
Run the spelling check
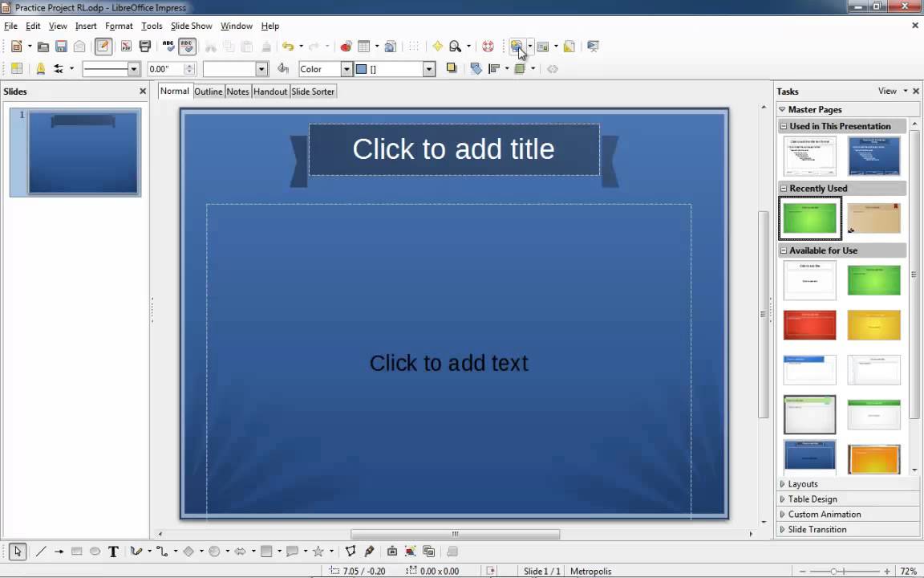click(168, 47)
